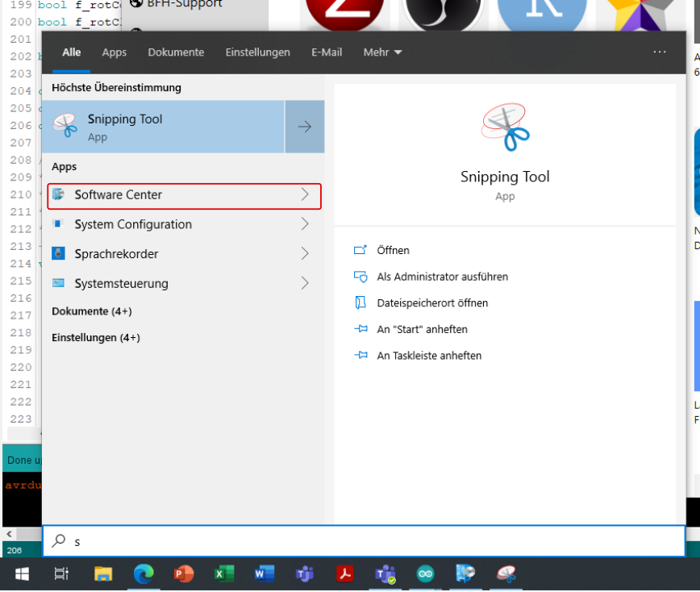
Task: Open Task View in taskbar
Action: 61,574
